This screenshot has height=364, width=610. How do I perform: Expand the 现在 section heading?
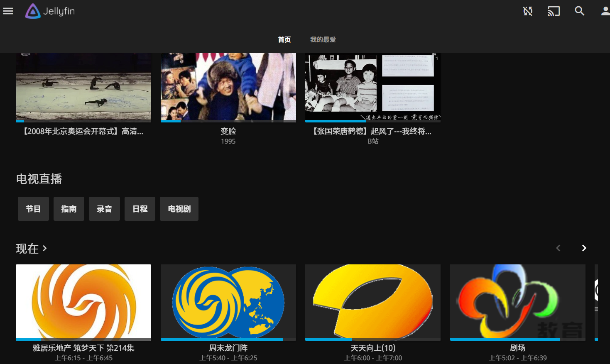coord(32,248)
